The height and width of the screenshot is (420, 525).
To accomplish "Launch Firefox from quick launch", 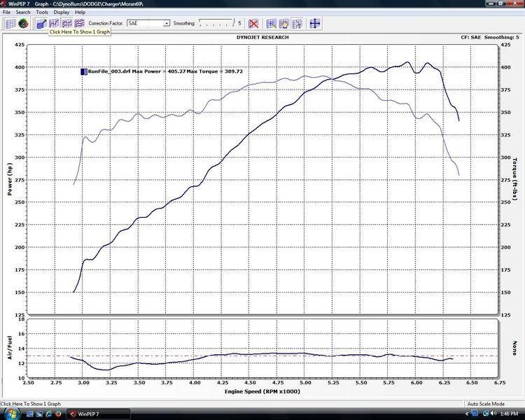I will pyautogui.click(x=58, y=414).
